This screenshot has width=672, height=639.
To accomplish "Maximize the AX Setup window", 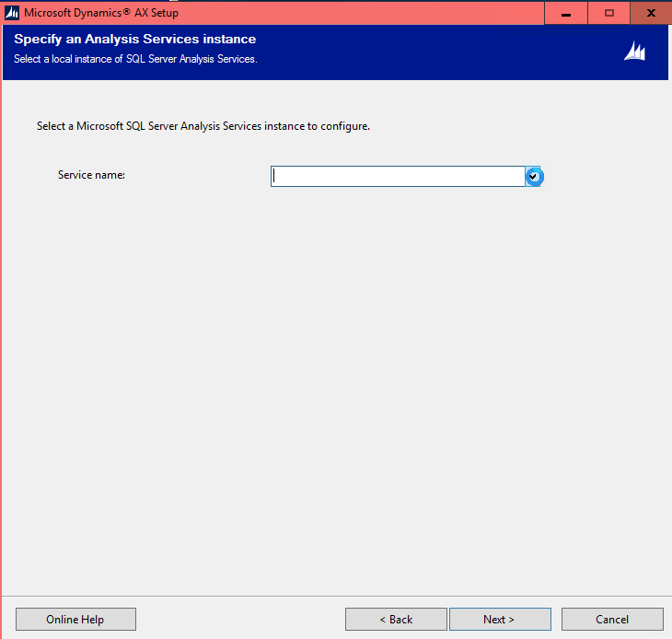I will coord(608,13).
